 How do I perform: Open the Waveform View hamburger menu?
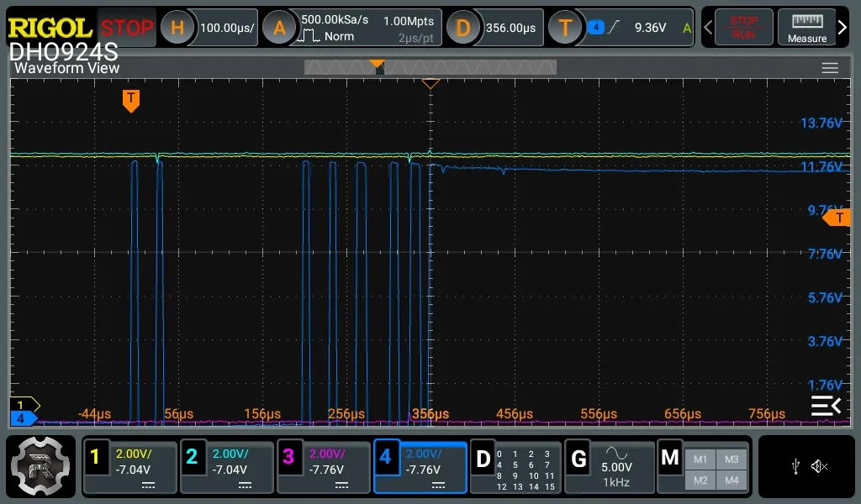(830, 68)
